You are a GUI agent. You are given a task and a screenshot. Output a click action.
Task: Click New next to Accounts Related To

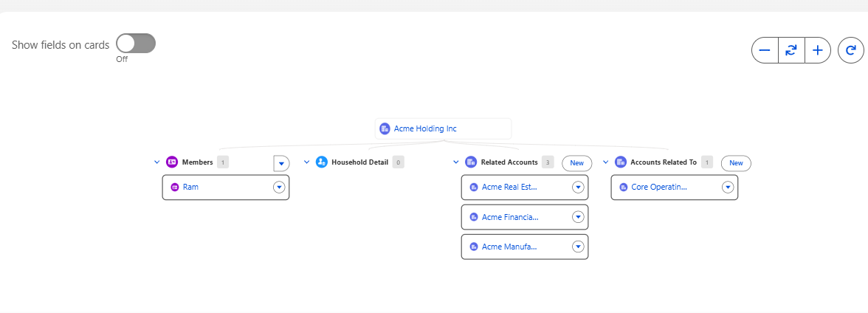[x=736, y=163]
